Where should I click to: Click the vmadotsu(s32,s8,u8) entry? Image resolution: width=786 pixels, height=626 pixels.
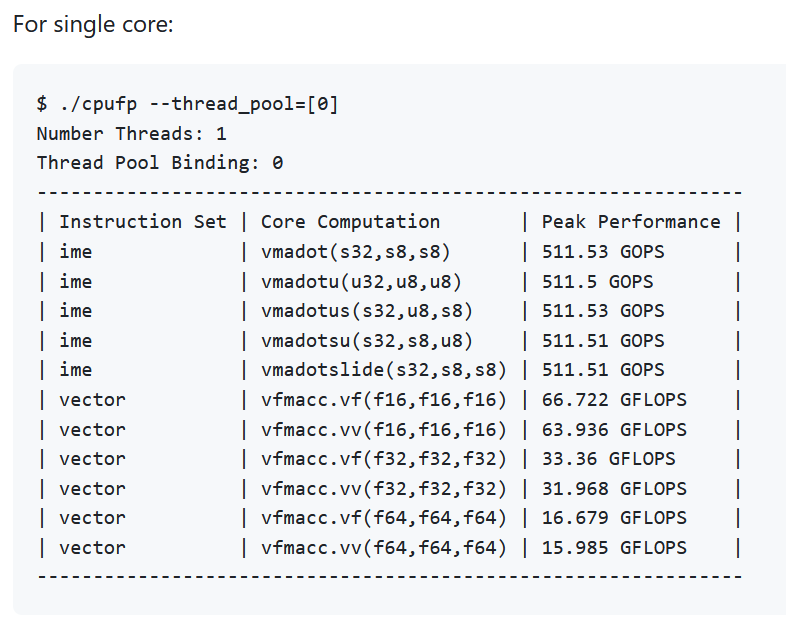point(367,341)
